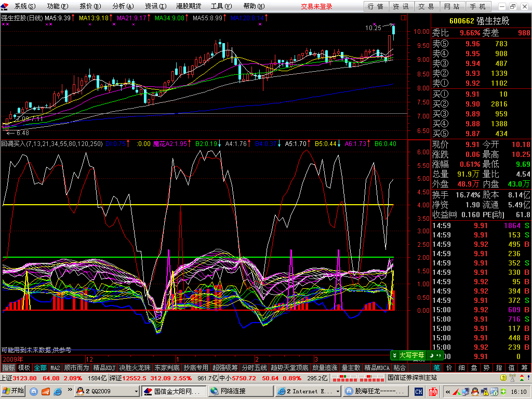Screen dimensions: 532x399
Task: Select the 精品MDCA indicator tab
Action: pos(377,367)
